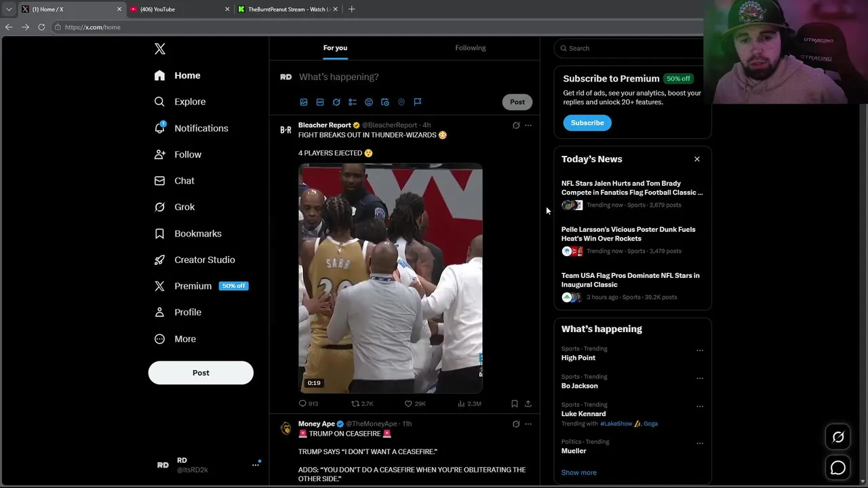Share the Bleacher Report post

tap(528, 404)
